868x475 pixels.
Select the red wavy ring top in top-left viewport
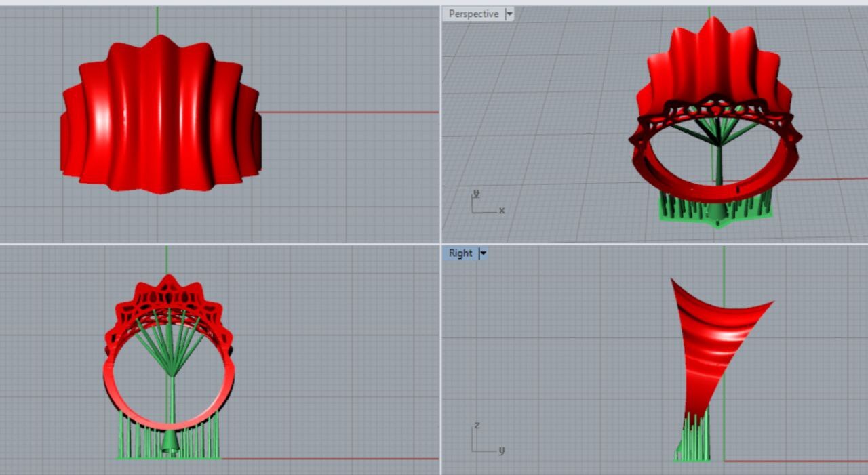click(161, 115)
